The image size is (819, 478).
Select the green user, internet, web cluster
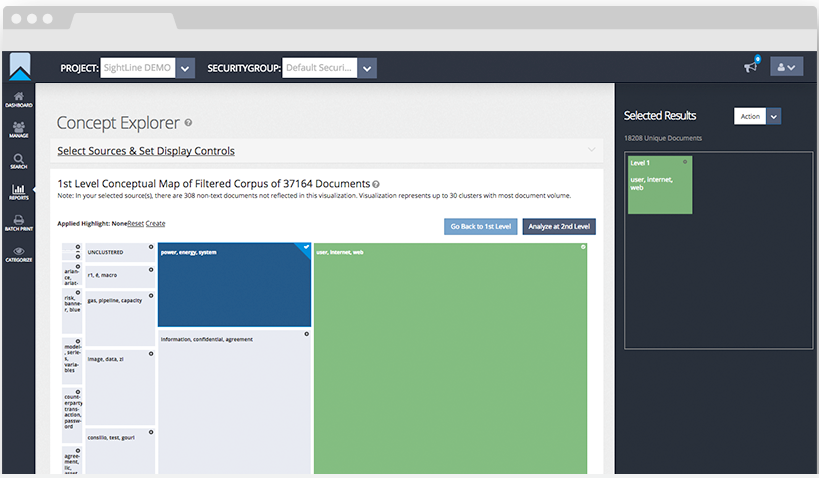pos(450,360)
